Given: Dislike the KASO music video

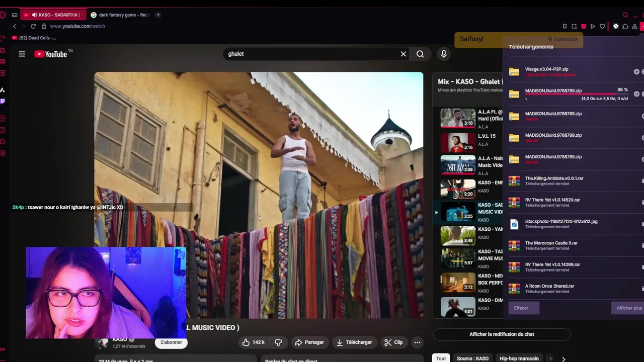Looking at the screenshot, I should [x=278, y=342].
